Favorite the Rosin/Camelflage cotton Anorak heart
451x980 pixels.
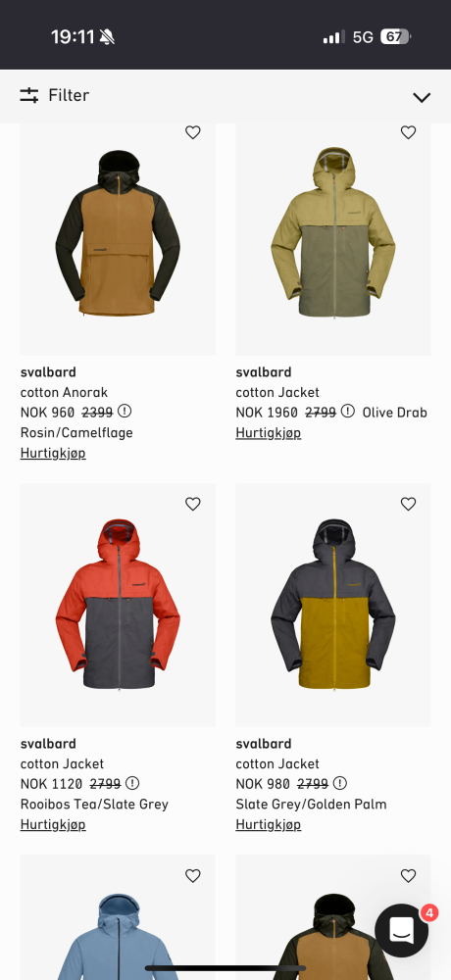coord(193,132)
